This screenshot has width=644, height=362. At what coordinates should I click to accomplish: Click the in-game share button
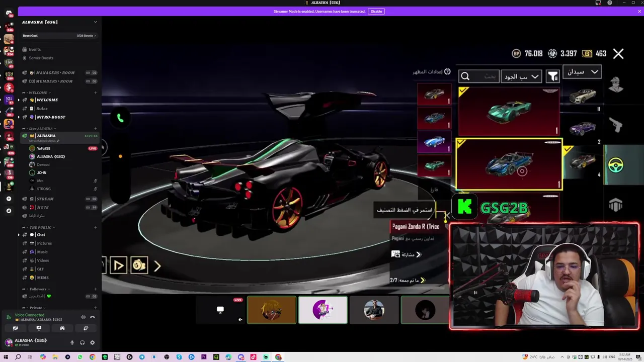[407, 254]
